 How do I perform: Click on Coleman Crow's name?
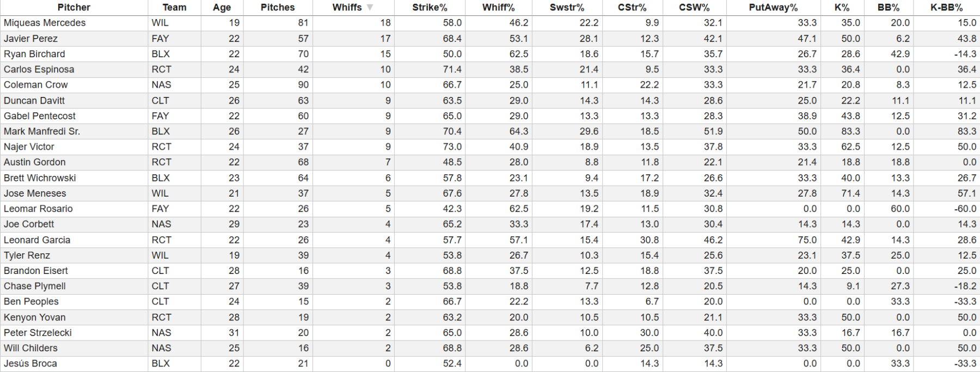[x=36, y=85]
